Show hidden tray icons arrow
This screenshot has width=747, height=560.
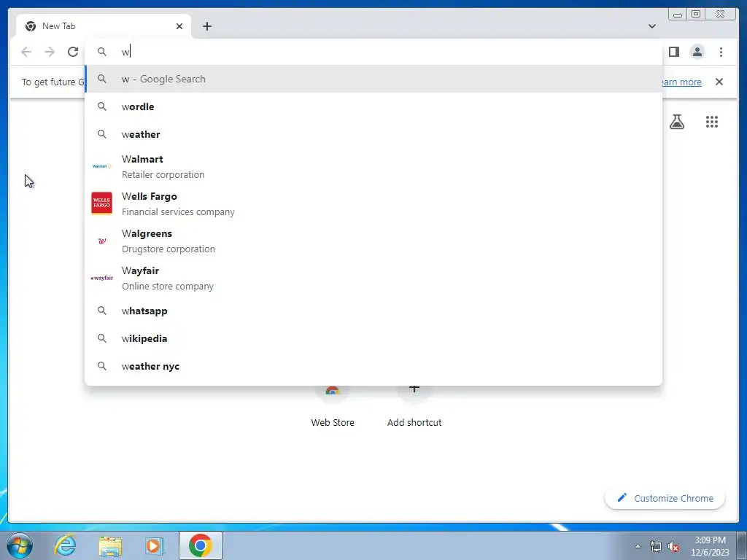pyautogui.click(x=638, y=546)
